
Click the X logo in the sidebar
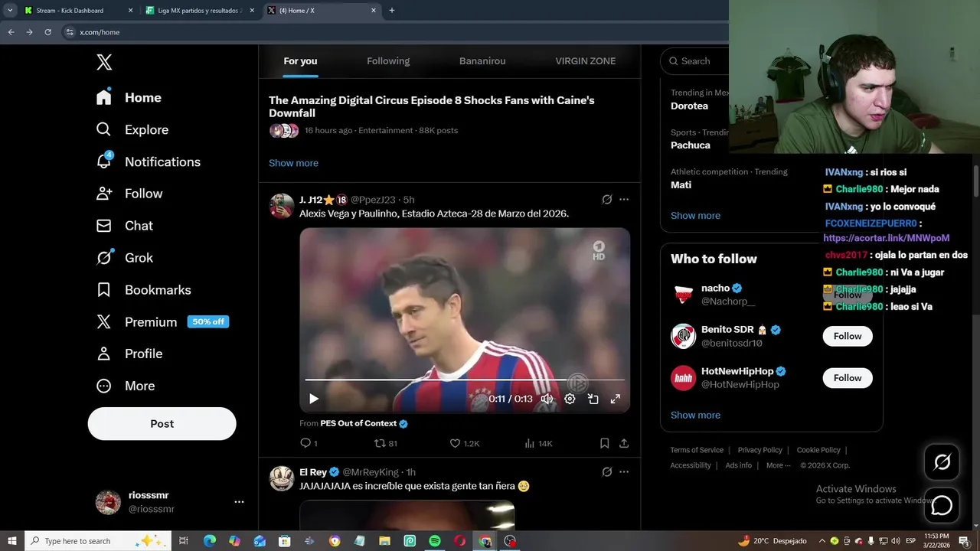(x=104, y=62)
